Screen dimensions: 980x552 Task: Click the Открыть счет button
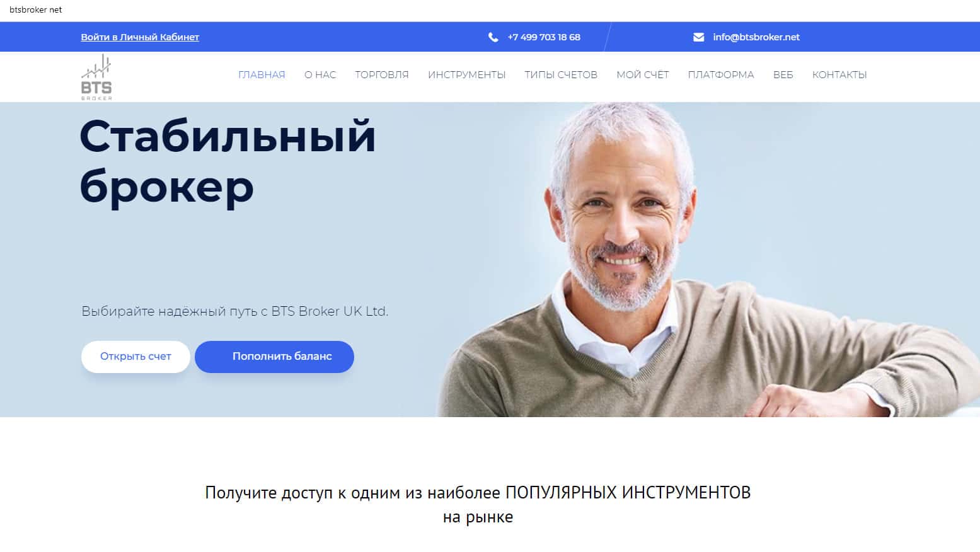135,357
